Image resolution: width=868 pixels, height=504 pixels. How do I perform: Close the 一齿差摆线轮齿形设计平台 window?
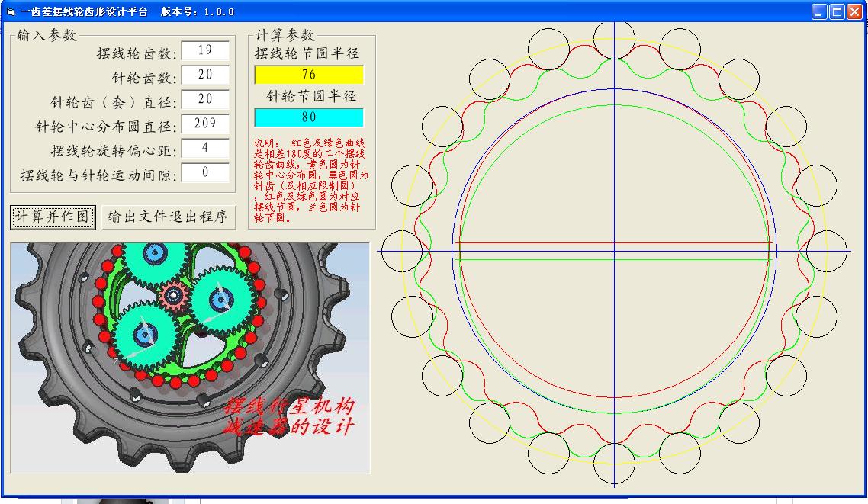855,11
